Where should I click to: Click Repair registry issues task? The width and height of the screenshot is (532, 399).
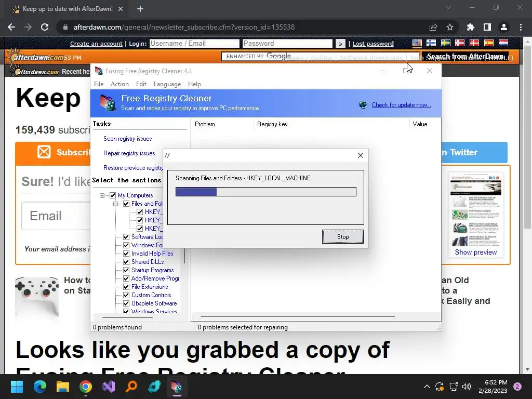click(129, 153)
